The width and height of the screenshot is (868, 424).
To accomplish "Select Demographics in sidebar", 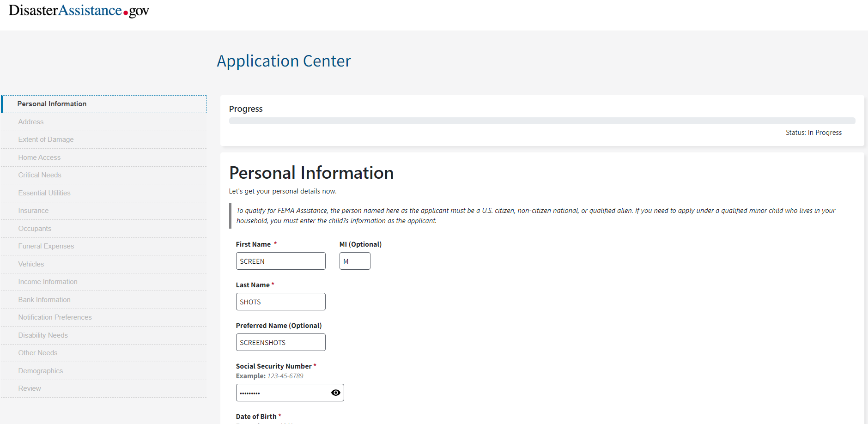I will (x=41, y=371).
